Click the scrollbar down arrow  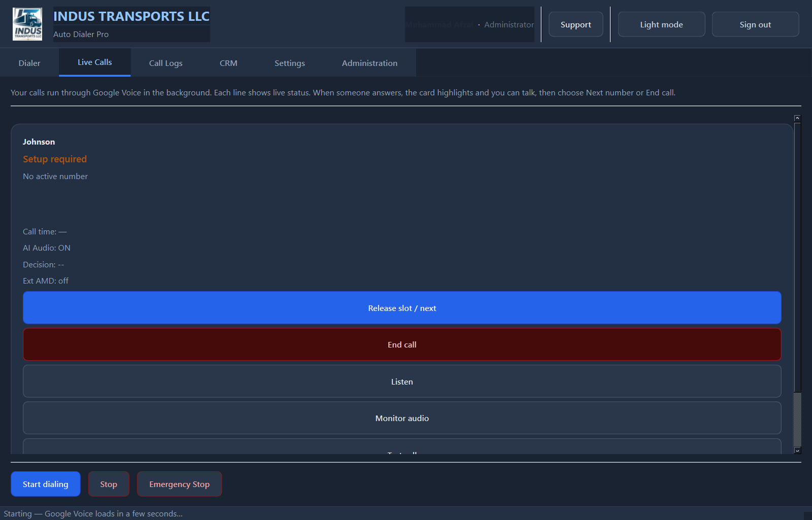point(797,450)
